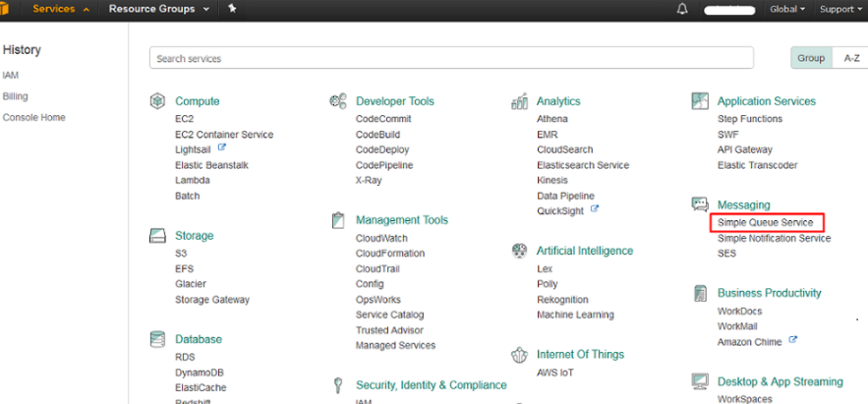Expand the Services dropdown menu

(x=61, y=9)
